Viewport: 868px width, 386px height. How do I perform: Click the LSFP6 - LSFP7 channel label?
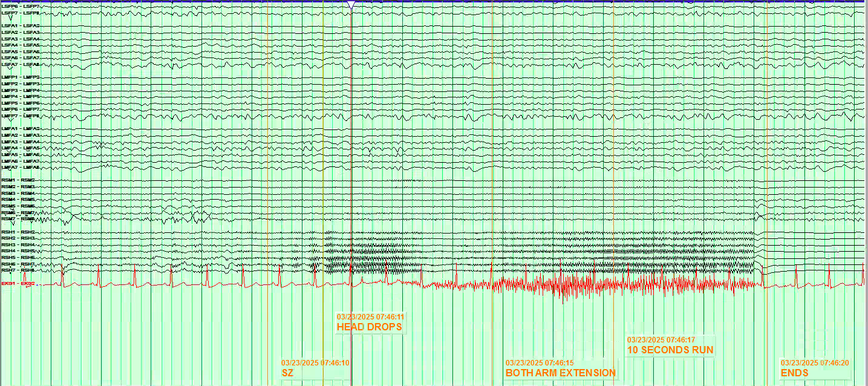pyautogui.click(x=21, y=5)
